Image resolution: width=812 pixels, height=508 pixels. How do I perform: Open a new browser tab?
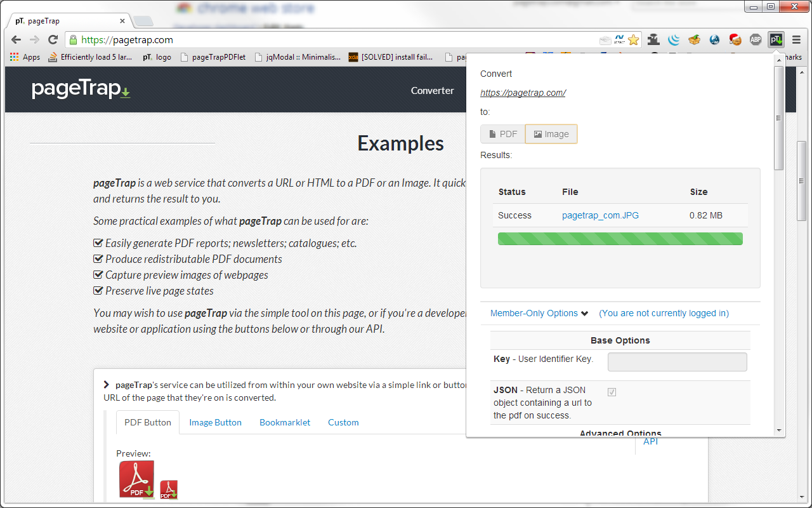pyautogui.click(x=143, y=21)
